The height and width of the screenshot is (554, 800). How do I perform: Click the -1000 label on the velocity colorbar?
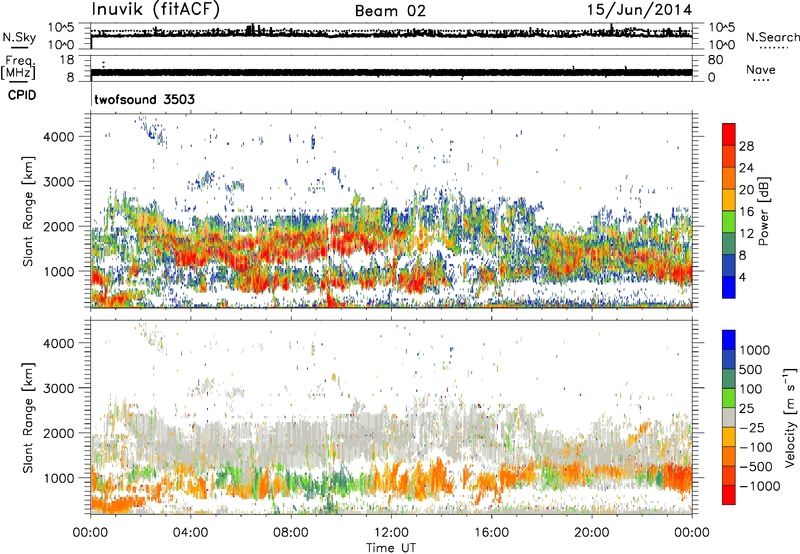click(760, 486)
